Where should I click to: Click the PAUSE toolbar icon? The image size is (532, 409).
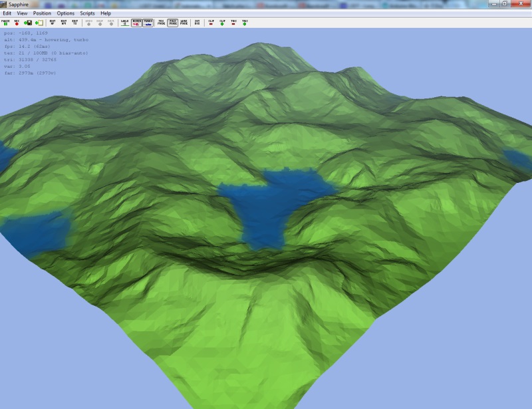click(6, 22)
